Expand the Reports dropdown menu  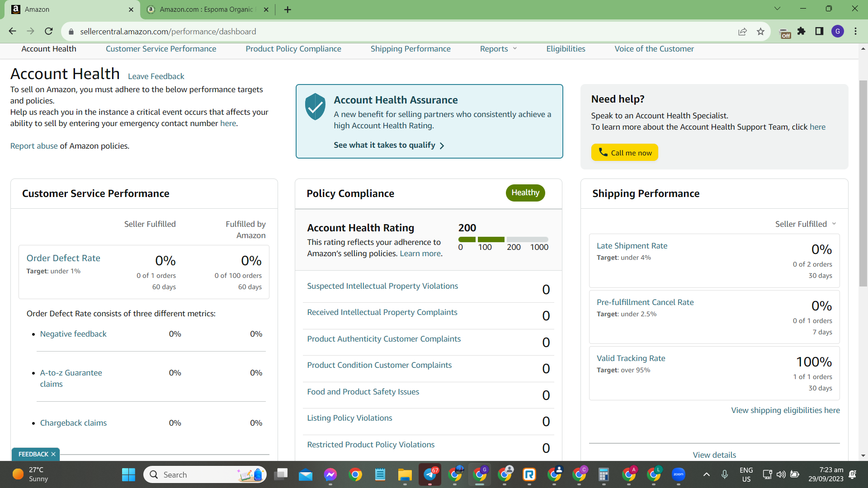point(498,49)
